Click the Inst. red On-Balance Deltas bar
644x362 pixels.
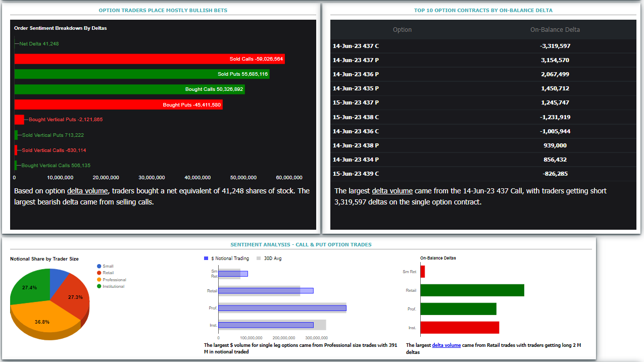coord(460,328)
